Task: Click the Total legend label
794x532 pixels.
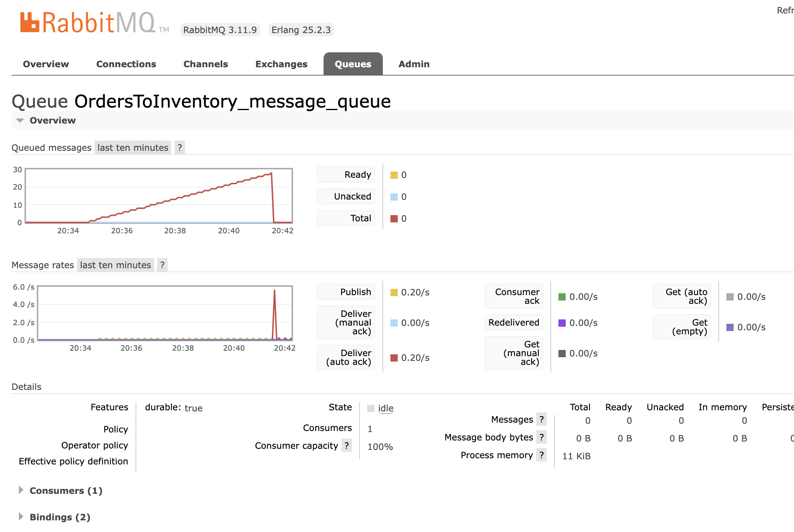Action: [x=346, y=218]
